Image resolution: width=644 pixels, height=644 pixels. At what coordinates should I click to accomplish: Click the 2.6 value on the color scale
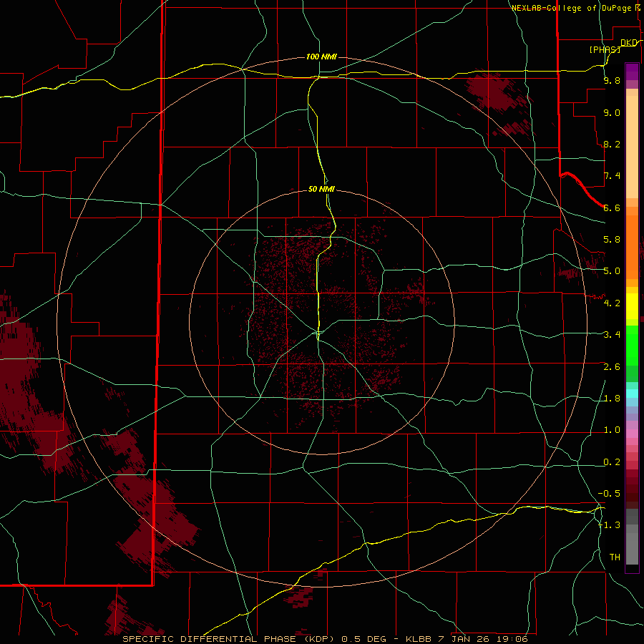pyautogui.click(x=612, y=367)
